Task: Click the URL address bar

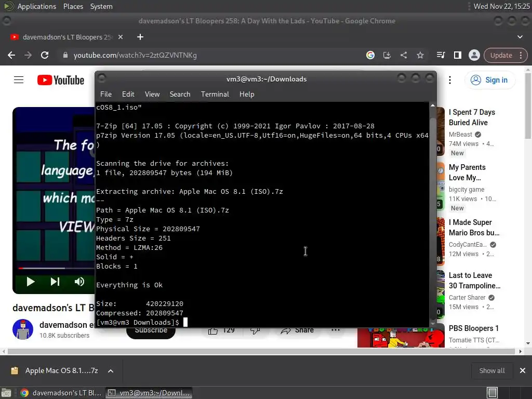Action: (210, 55)
